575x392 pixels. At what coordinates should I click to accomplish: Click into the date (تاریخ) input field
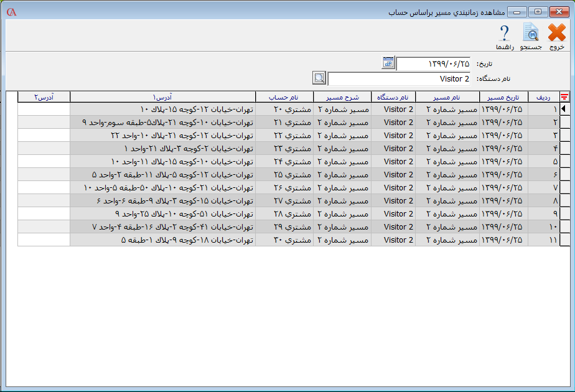point(434,63)
